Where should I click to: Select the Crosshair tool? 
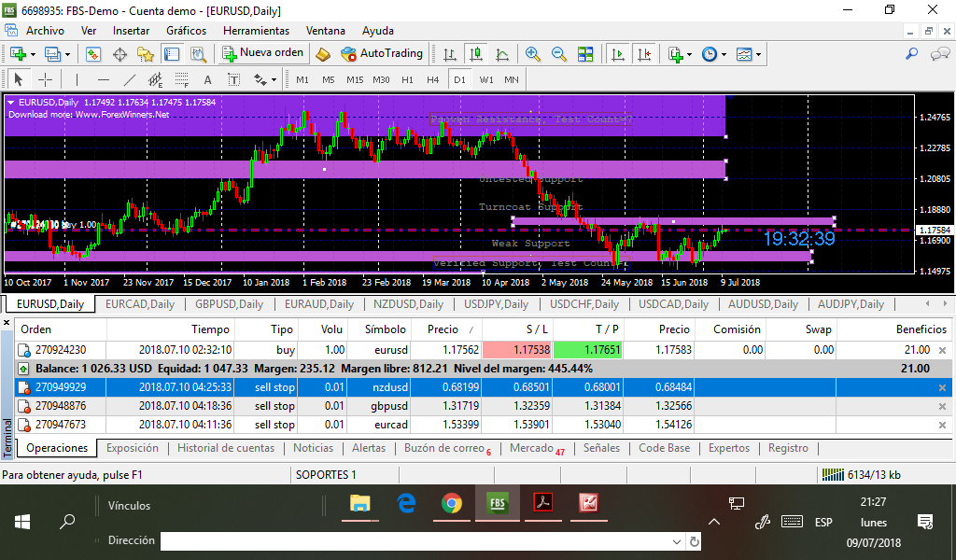[x=44, y=79]
